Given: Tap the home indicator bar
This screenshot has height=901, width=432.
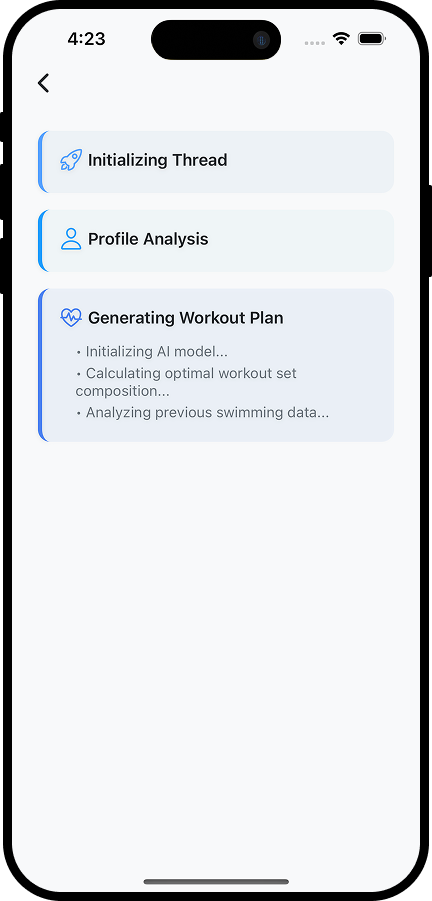Looking at the screenshot, I should point(216,881).
